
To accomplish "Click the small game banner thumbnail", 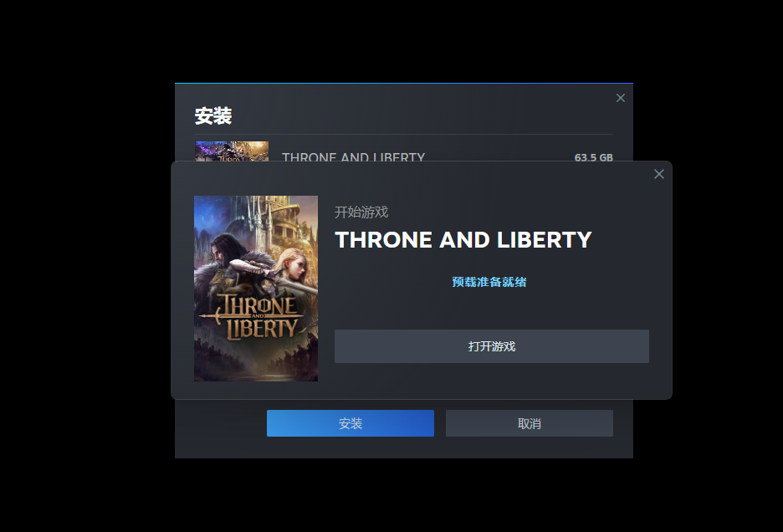I will pyautogui.click(x=232, y=151).
